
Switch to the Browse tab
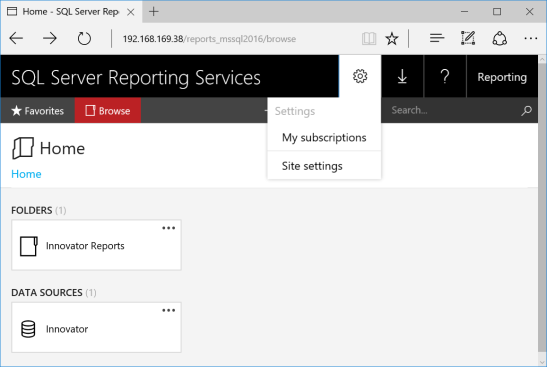tap(108, 111)
